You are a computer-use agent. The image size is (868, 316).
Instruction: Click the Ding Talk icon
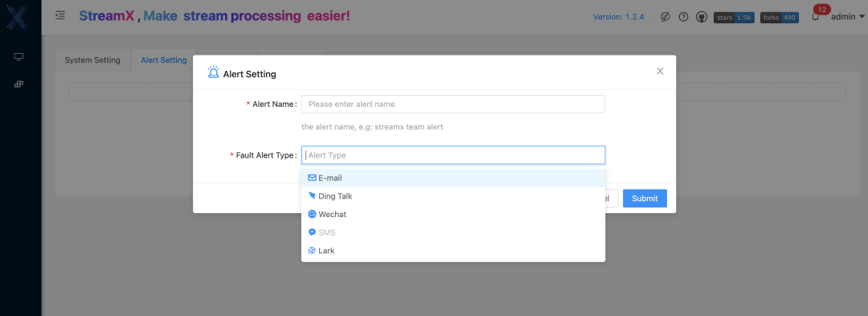click(x=312, y=196)
